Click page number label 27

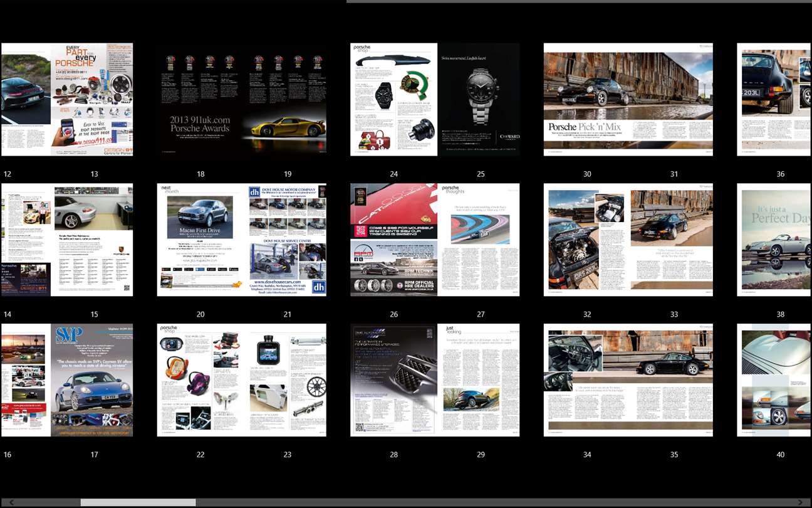(481, 315)
